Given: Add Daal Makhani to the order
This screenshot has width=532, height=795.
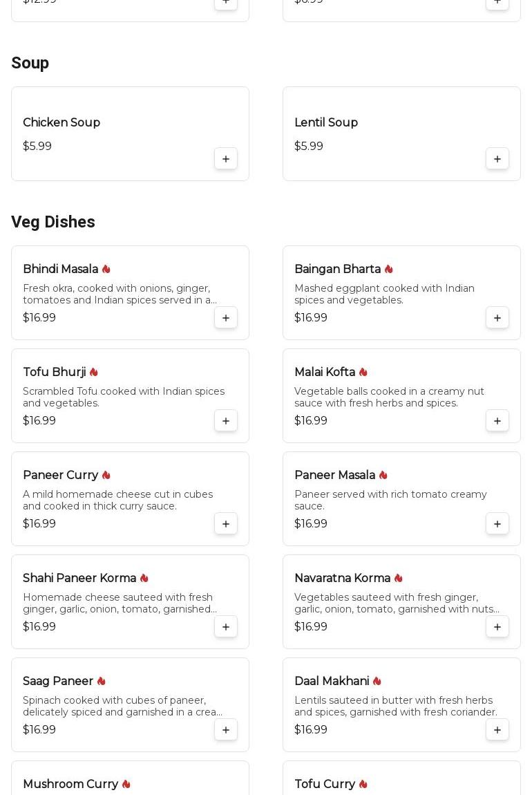Looking at the screenshot, I should (497, 730).
